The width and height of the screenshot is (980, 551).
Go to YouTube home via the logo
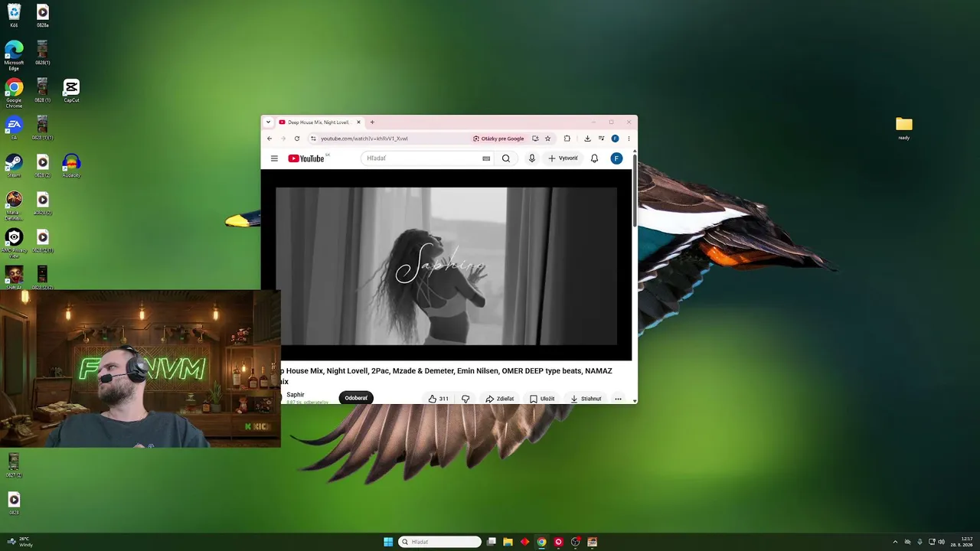pyautogui.click(x=306, y=158)
